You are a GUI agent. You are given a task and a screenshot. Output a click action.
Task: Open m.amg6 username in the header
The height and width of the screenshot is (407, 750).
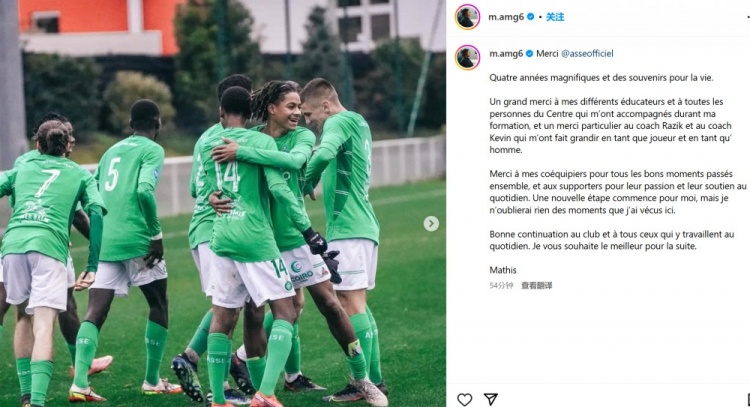(x=506, y=17)
